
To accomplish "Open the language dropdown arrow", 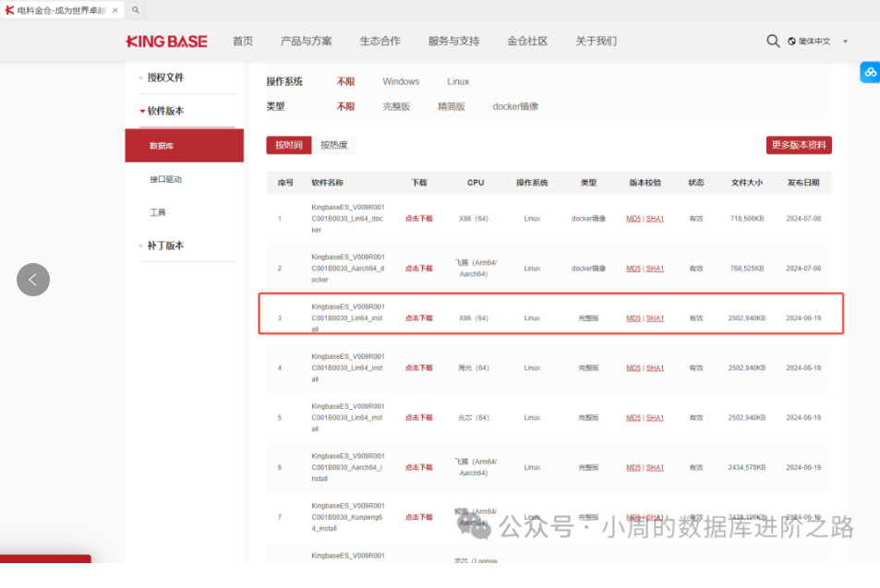I will (845, 42).
